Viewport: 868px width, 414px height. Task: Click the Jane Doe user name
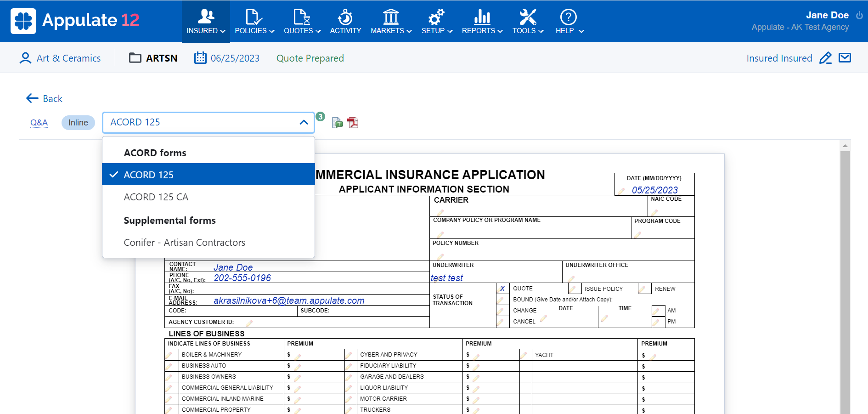click(x=827, y=15)
